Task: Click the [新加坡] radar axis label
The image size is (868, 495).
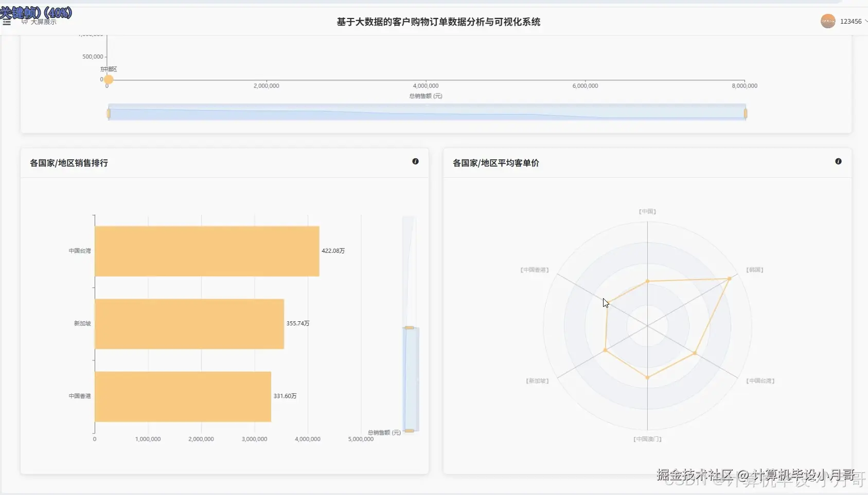Action: point(537,381)
